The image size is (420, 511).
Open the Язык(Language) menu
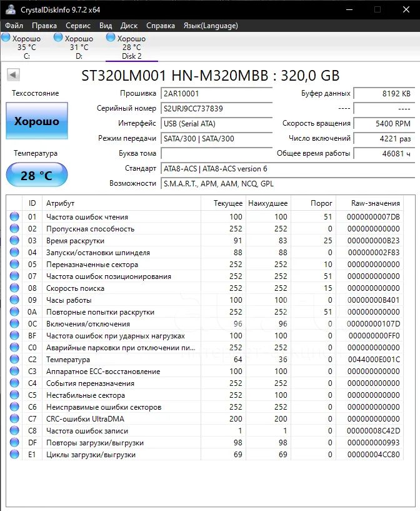210,26
